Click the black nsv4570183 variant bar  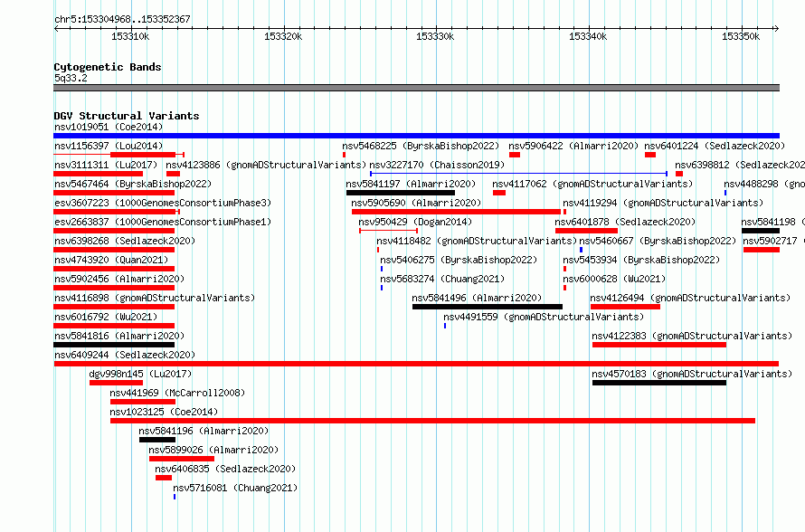tap(659, 383)
